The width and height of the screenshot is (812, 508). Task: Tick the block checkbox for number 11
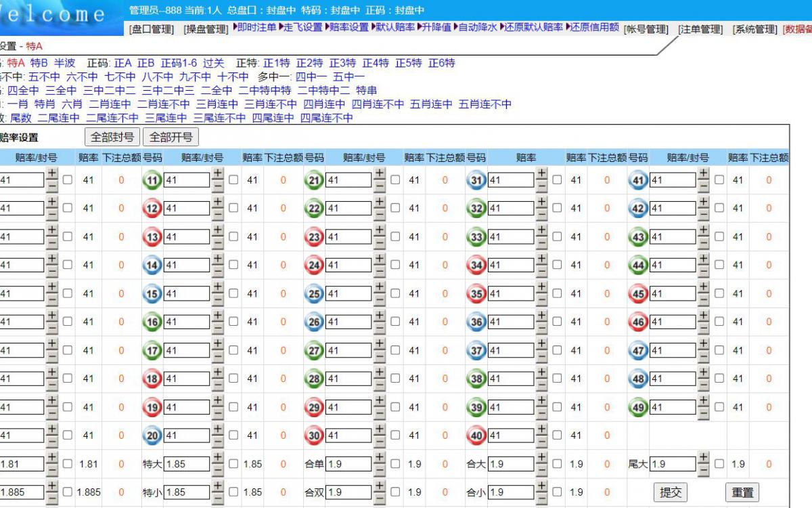point(233,180)
